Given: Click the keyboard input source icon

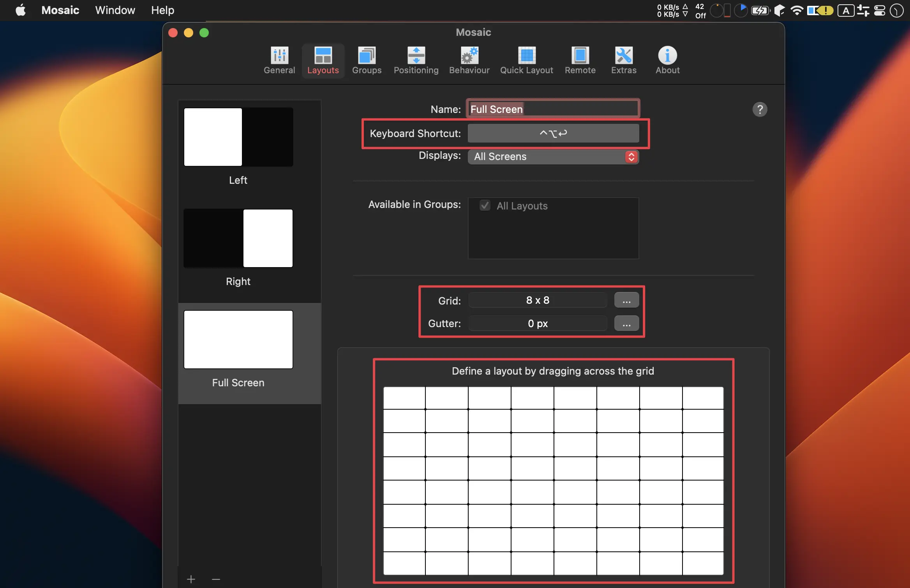Looking at the screenshot, I should pos(845,11).
